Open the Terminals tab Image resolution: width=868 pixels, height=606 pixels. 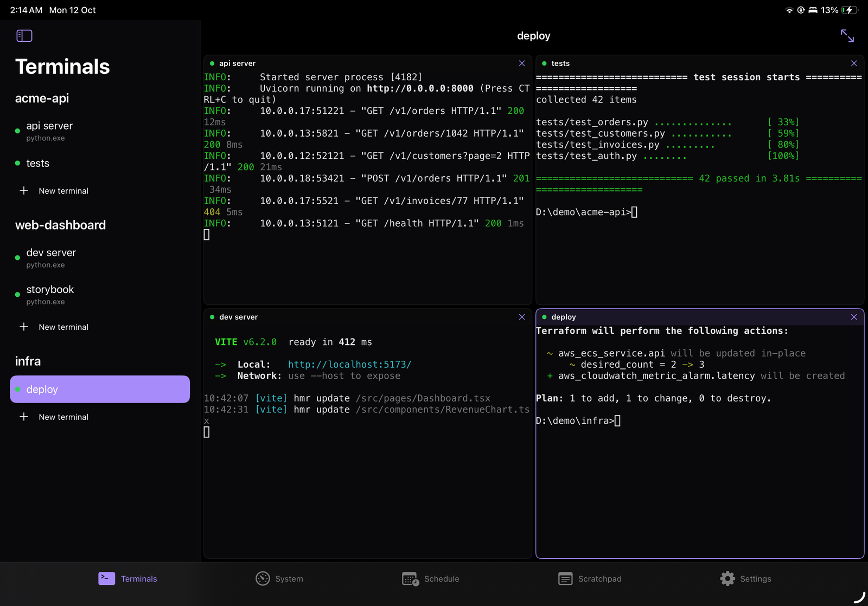pos(127,579)
